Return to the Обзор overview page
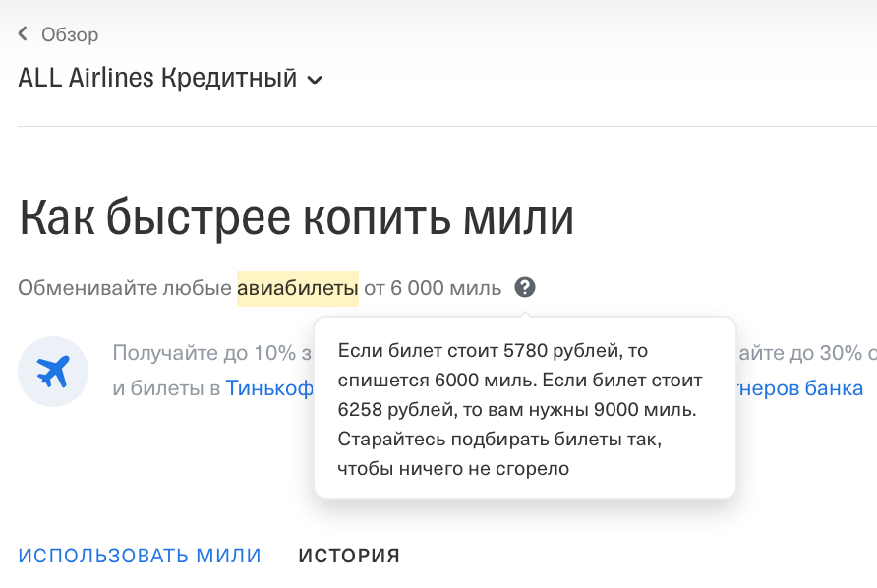This screenshot has height=588, width=877. (x=67, y=32)
